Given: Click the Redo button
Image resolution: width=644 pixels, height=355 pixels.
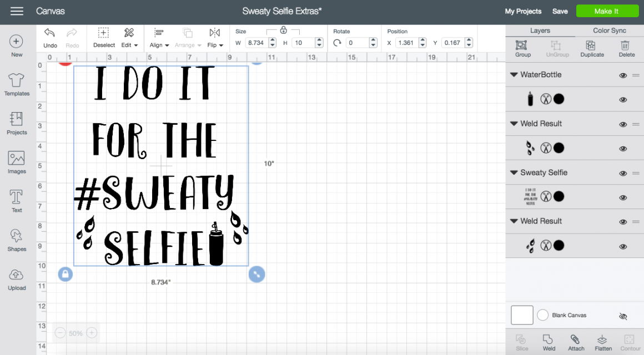Looking at the screenshot, I should click(72, 38).
